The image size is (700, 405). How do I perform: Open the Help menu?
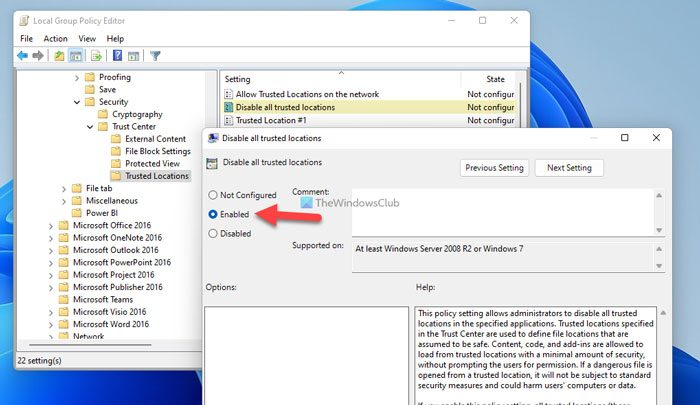[x=115, y=39]
